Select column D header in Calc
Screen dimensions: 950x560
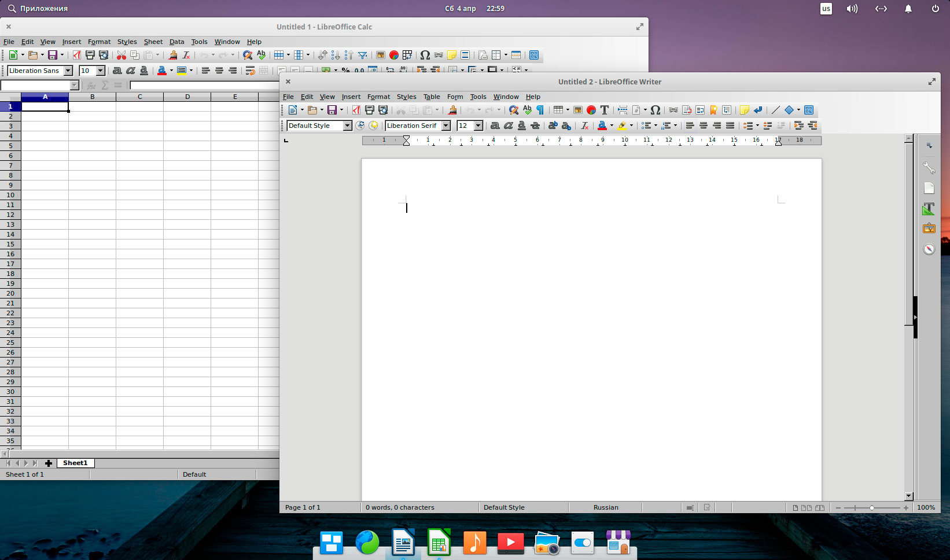(187, 97)
